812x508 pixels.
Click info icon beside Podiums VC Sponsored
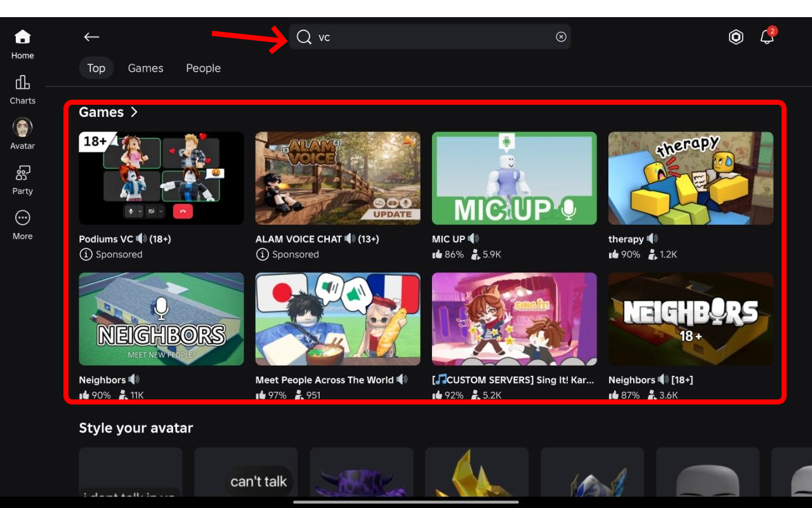point(86,255)
